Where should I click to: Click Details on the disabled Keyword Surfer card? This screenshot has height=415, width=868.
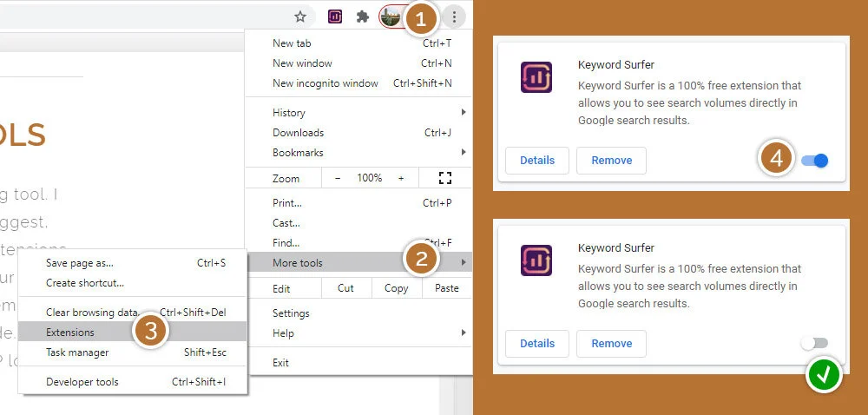tap(537, 344)
